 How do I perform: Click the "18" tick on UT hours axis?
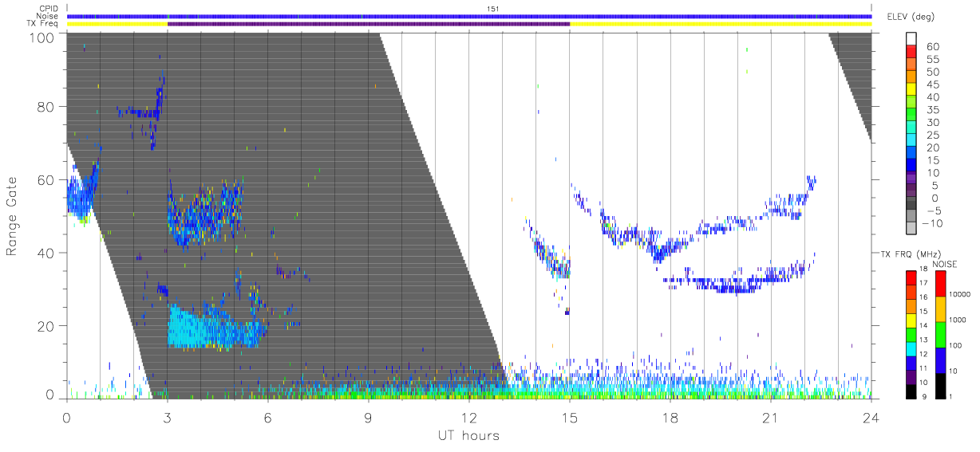point(670,418)
